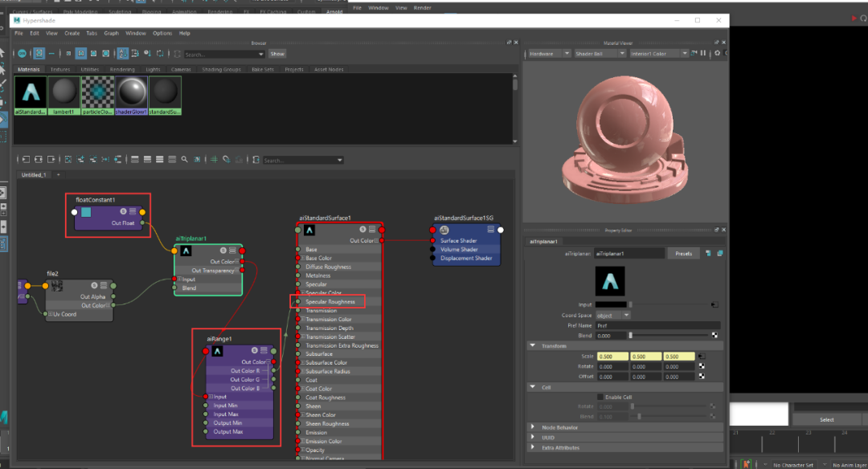Image resolution: width=868 pixels, height=469 pixels.
Task: Open the Graph menu
Action: tap(111, 33)
